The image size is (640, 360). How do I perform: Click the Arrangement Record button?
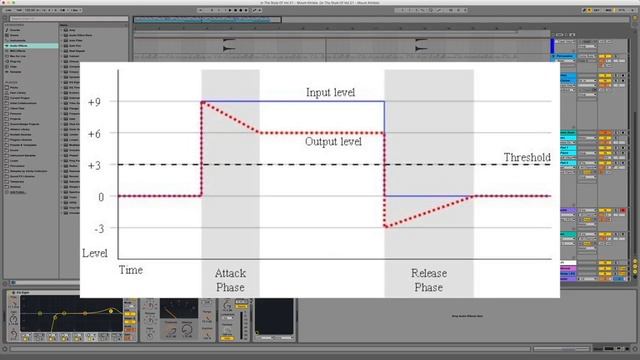tap(241, 10)
